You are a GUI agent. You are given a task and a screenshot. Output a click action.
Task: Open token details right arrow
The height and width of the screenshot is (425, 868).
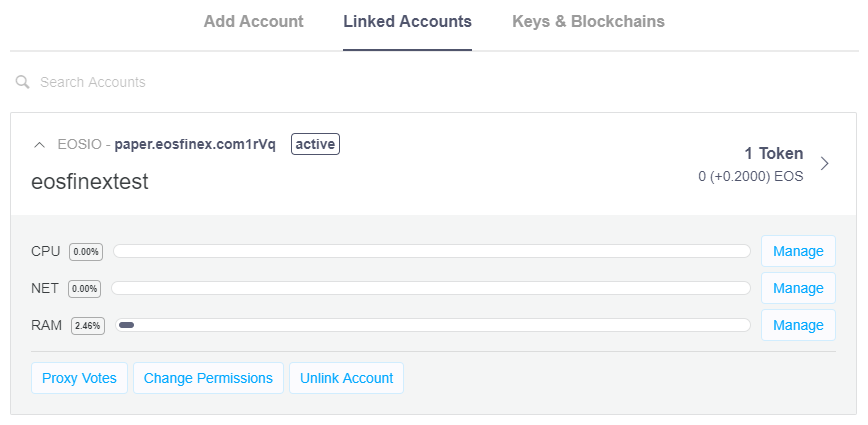point(824,164)
